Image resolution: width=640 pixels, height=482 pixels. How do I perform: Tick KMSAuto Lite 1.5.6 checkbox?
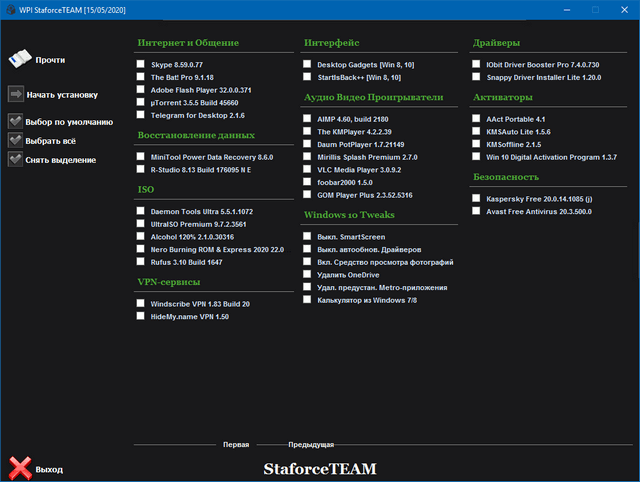coord(476,131)
